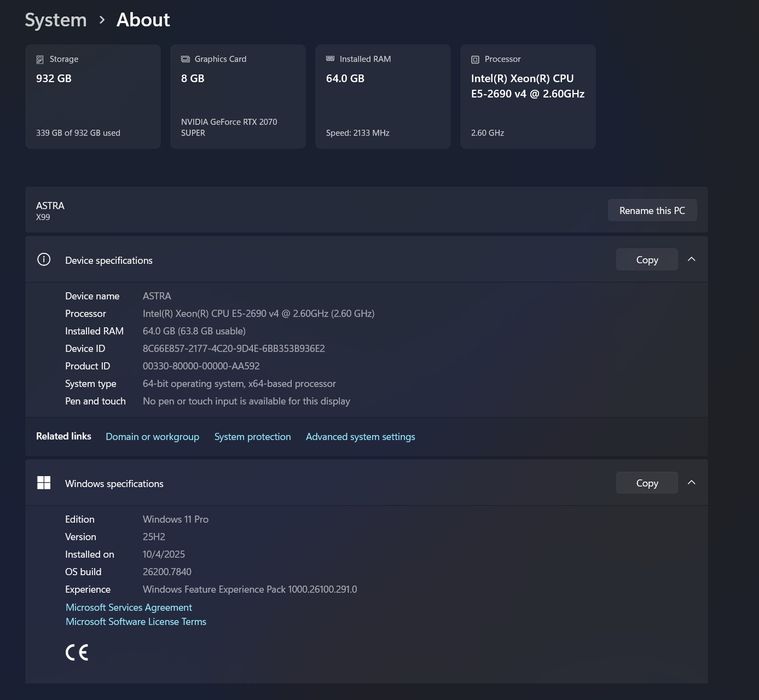Image resolution: width=759 pixels, height=700 pixels.
Task: Open the Graphics Card 8 GB card
Action: 238,96
